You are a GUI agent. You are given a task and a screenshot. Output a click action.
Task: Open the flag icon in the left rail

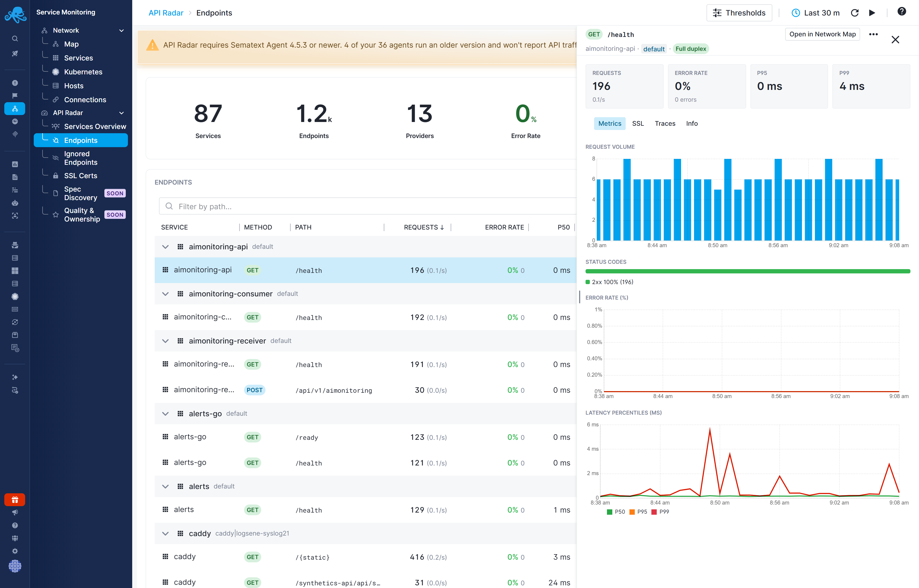tap(15, 96)
